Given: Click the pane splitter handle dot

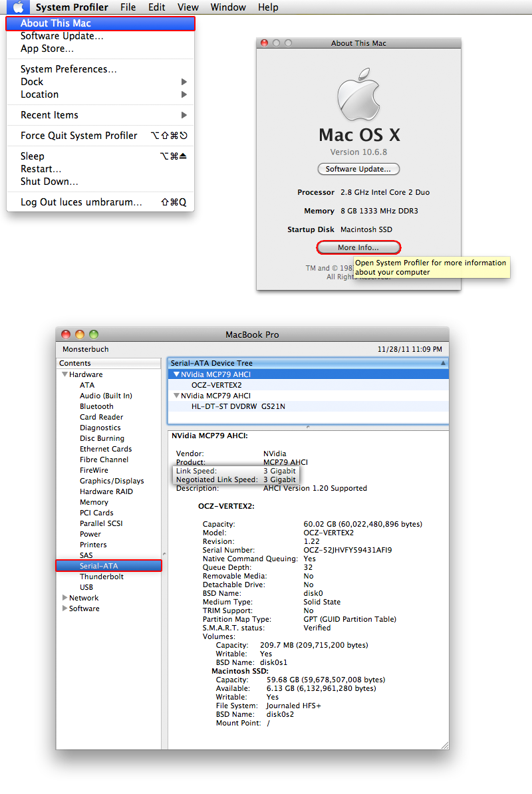Looking at the screenshot, I should 308,427.
